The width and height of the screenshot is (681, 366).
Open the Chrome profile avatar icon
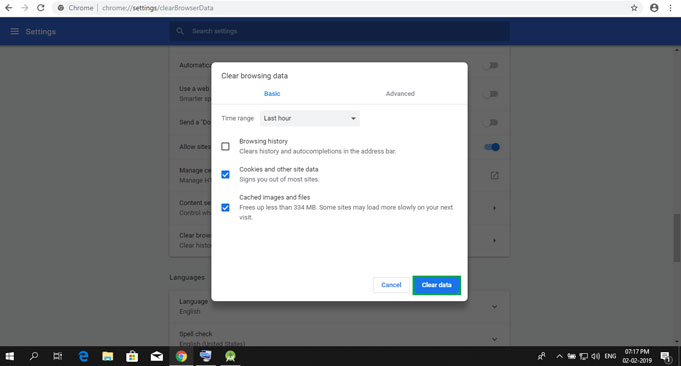654,8
